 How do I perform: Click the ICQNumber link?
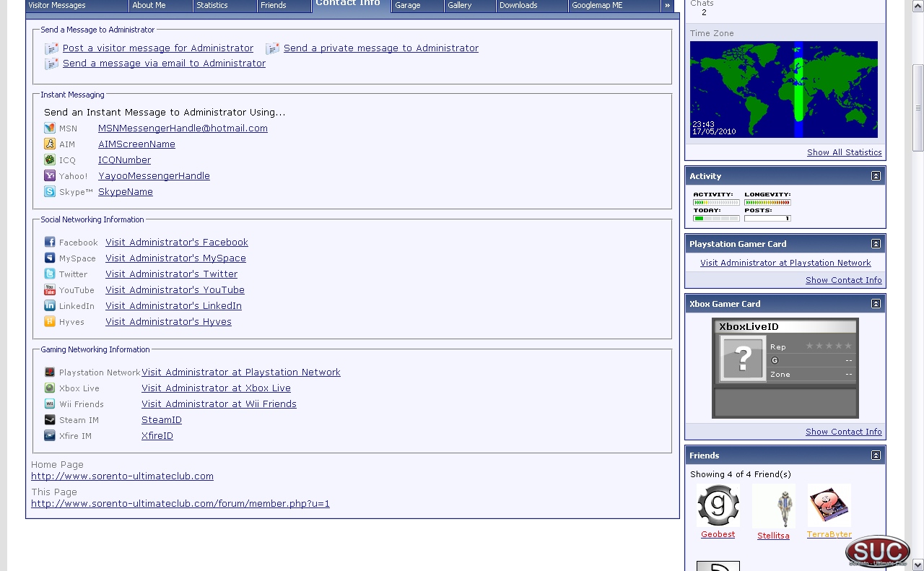124,160
